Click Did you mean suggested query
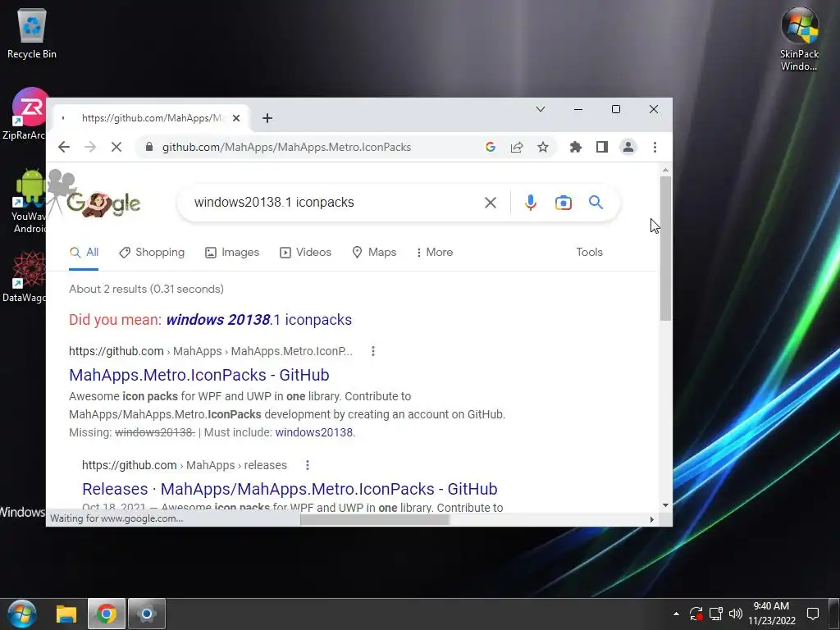840x630 pixels. (258, 320)
